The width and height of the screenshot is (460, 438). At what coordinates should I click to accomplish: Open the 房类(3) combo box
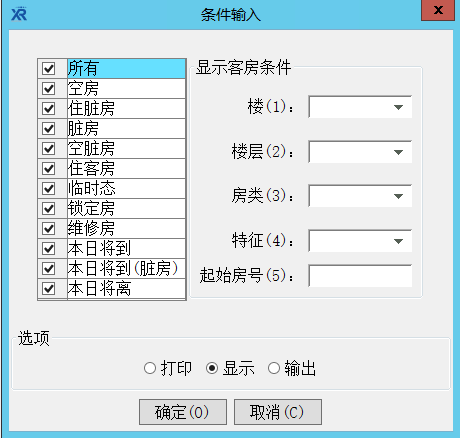[x=360, y=196]
